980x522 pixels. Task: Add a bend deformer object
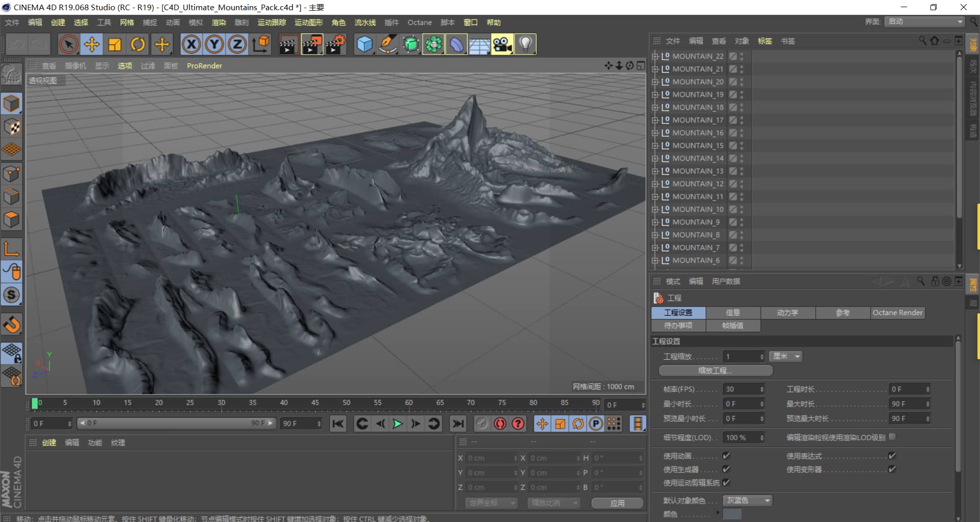tap(456, 44)
